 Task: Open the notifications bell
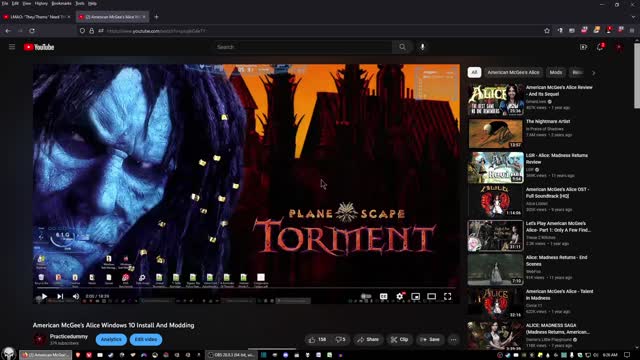tap(600, 47)
